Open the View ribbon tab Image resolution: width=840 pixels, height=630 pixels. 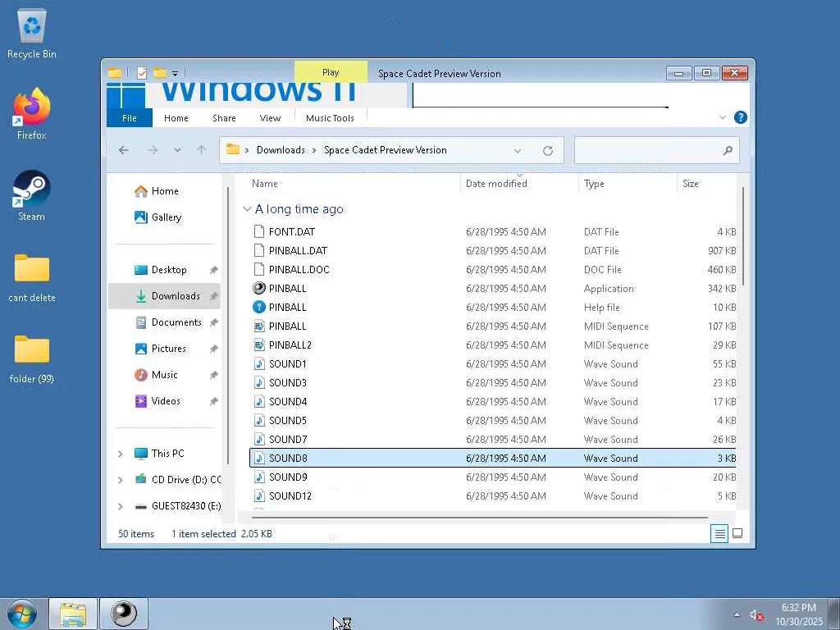(270, 118)
